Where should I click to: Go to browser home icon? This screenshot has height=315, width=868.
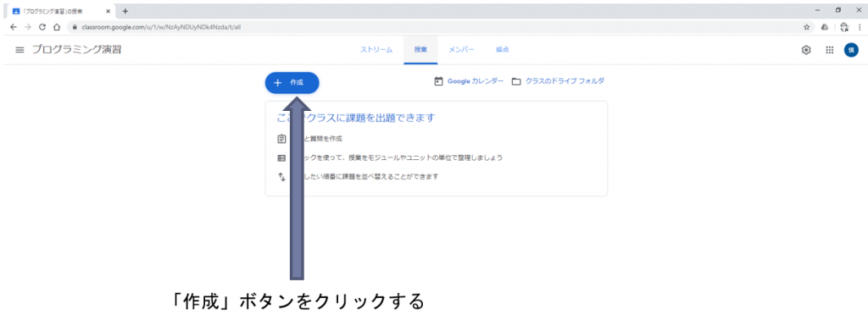point(57,26)
